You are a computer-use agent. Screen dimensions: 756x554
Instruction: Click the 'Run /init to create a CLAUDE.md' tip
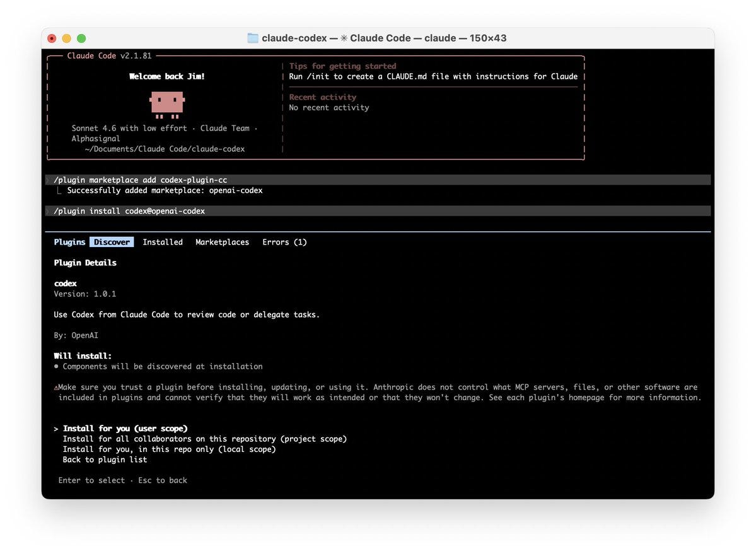(x=433, y=76)
